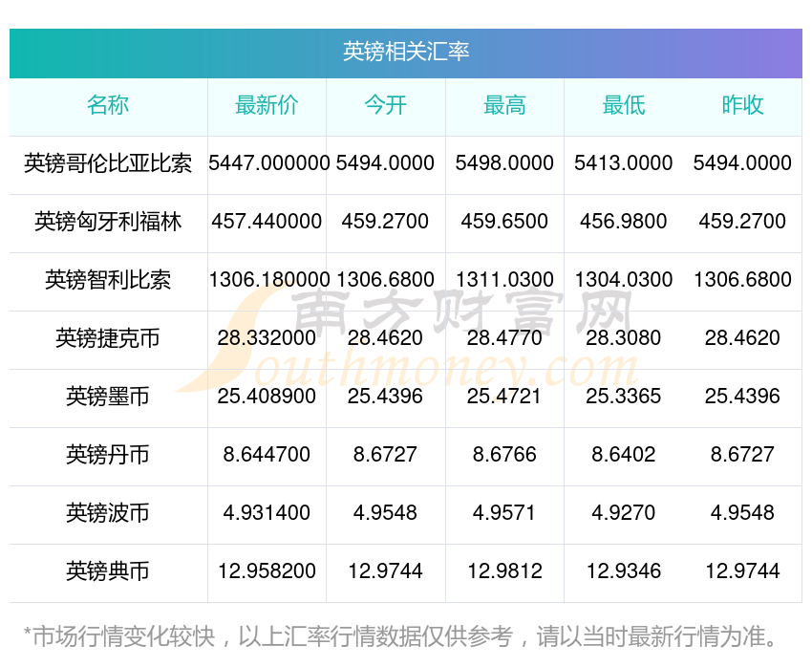Select latest price 5447.000000
Image resolution: width=812 pixels, height=667 pixels.
tap(268, 163)
